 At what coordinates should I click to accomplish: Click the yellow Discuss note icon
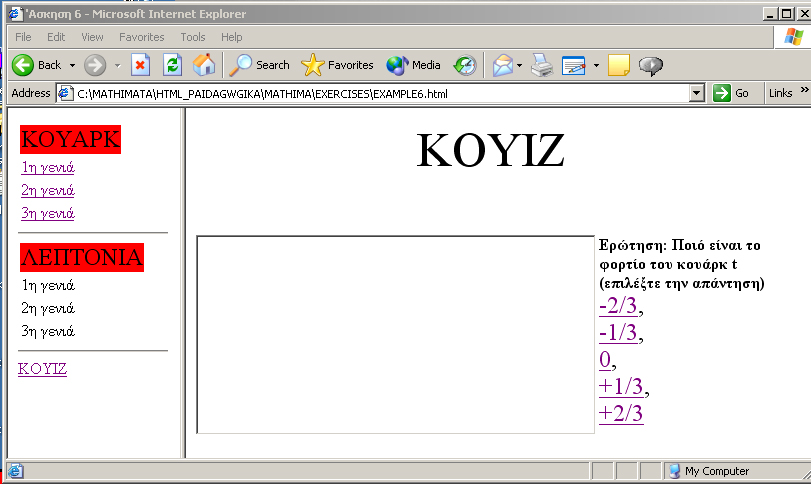click(x=619, y=65)
